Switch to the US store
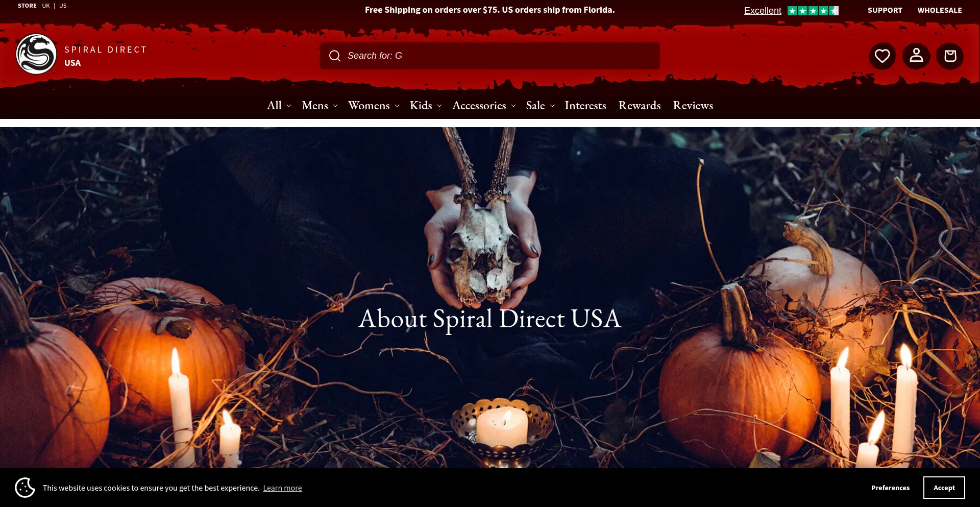 point(63,6)
